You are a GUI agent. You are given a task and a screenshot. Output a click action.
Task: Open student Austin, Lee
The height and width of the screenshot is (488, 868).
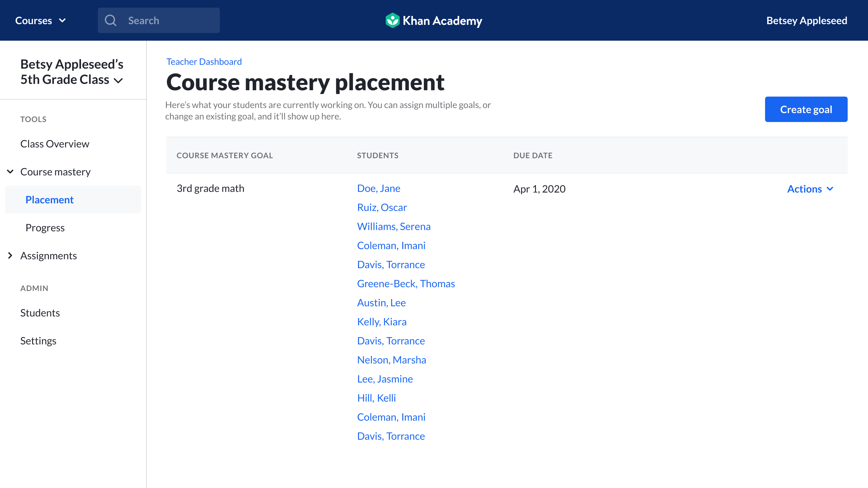coord(381,303)
